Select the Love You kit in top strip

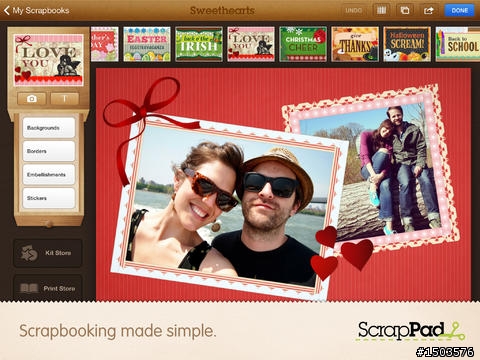[251, 44]
